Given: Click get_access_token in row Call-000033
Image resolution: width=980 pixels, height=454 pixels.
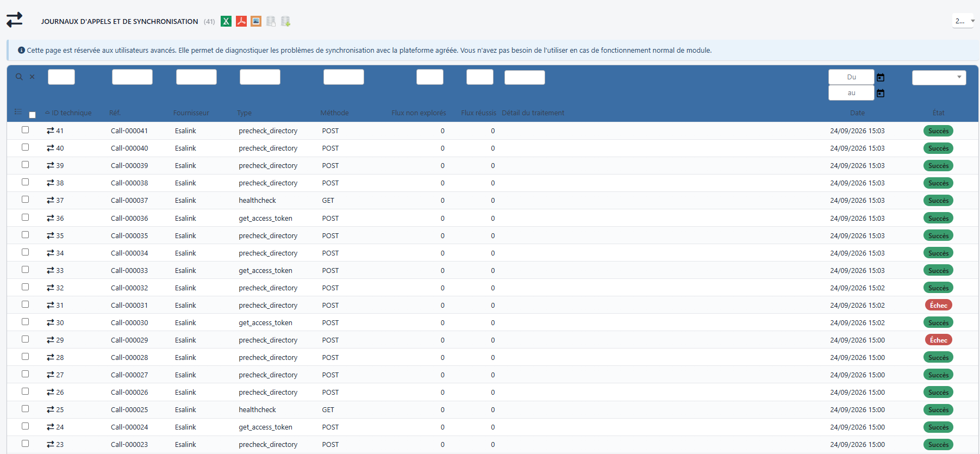Looking at the screenshot, I should tap(265, 271).
